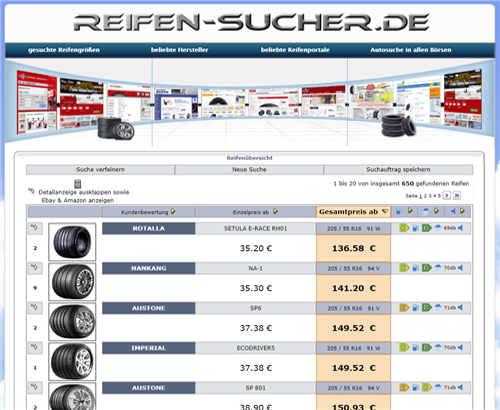Screen dimensions: 500x410
Task: Click the detail expand icon in Rotalla row
Action: (34, 228)
